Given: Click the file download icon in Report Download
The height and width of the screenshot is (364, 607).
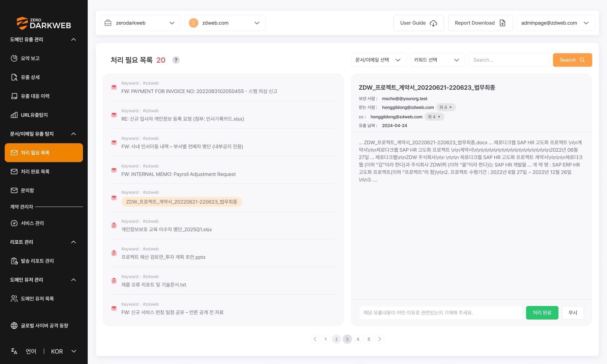Looking at the screenshot, I should pyautogui.click(x=502, y=23).
